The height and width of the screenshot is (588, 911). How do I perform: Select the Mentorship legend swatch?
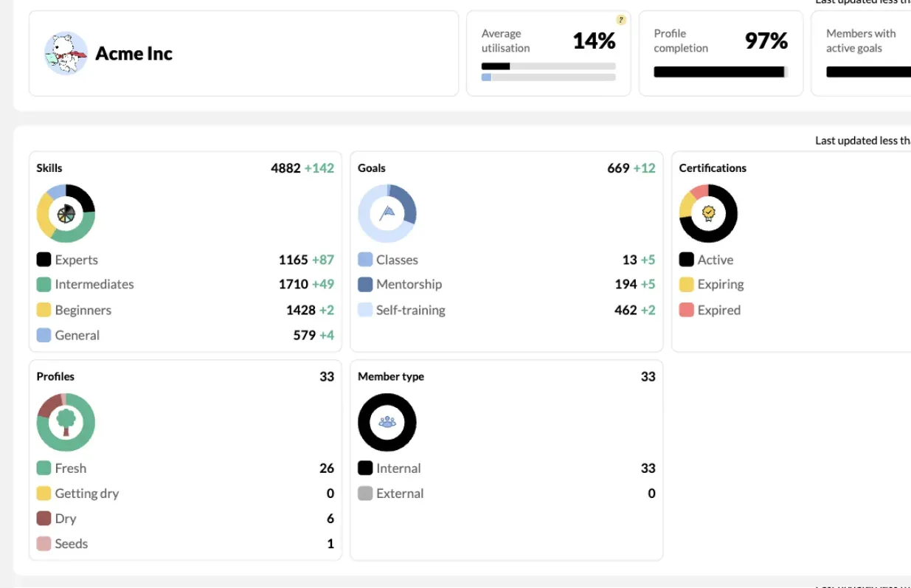click(365, 284)
